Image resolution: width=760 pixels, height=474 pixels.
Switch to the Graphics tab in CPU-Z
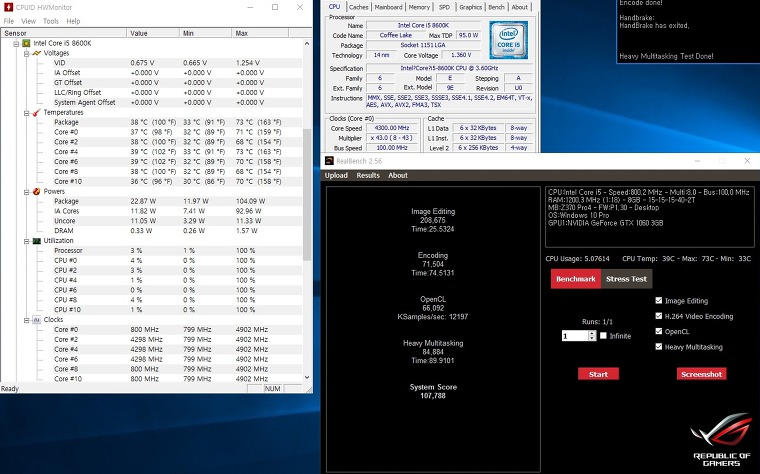pyautogui.click(x=470, y=7)
